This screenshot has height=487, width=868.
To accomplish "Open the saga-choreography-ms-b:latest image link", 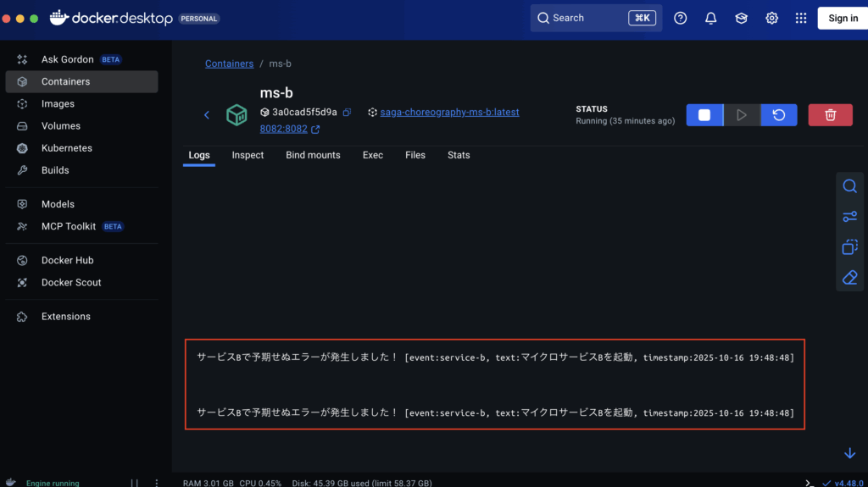I will (x=449, y=112).
